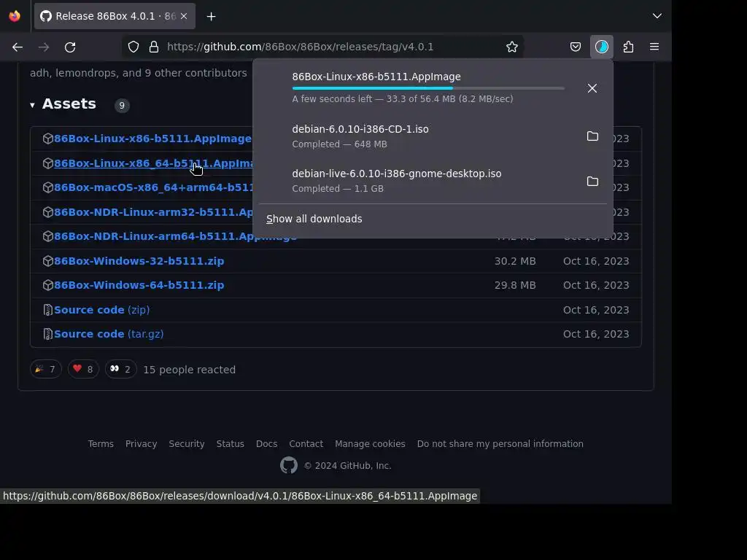
Task: Open the Firefox hamburger application menu
Action: (x=654, y=47)
